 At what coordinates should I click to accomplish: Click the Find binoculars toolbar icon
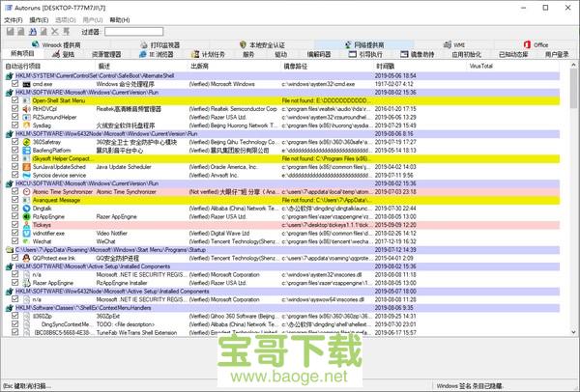33,32
